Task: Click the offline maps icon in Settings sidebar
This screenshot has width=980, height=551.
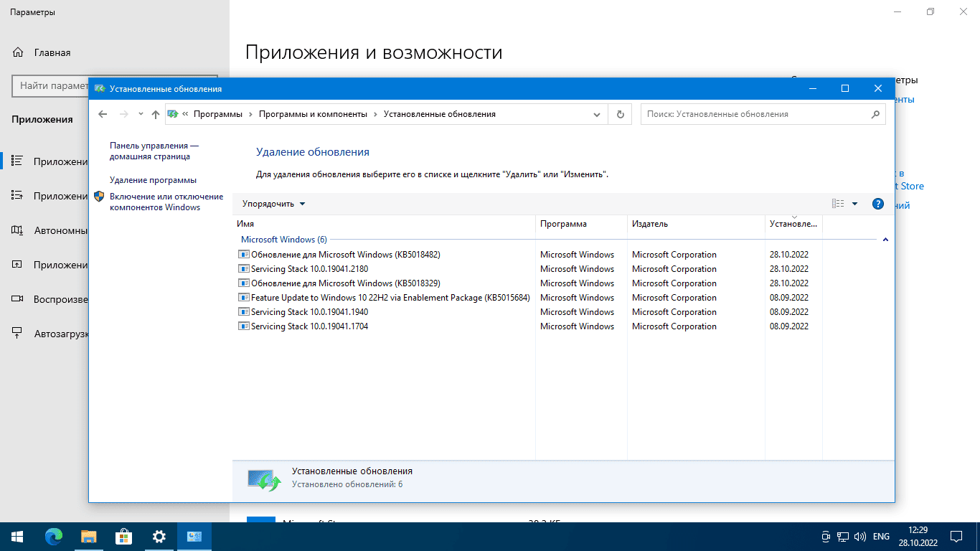Action: [x=18, y=230]
